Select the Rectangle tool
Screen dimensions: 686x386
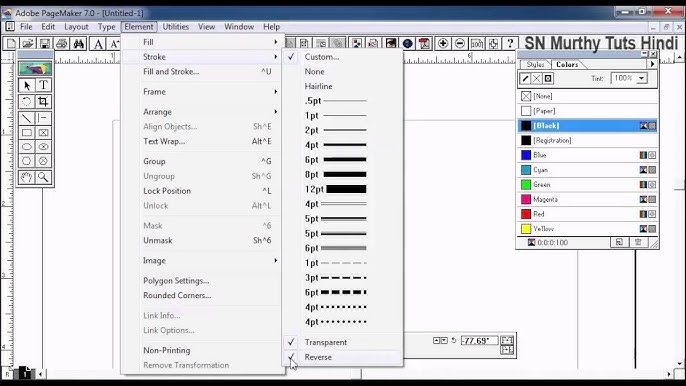tap(27, 133)
